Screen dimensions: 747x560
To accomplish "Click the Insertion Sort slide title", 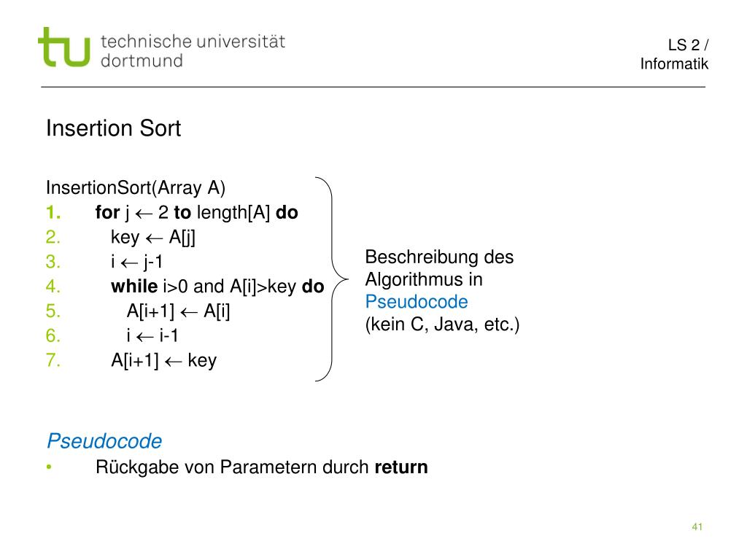I will (113, 128).
